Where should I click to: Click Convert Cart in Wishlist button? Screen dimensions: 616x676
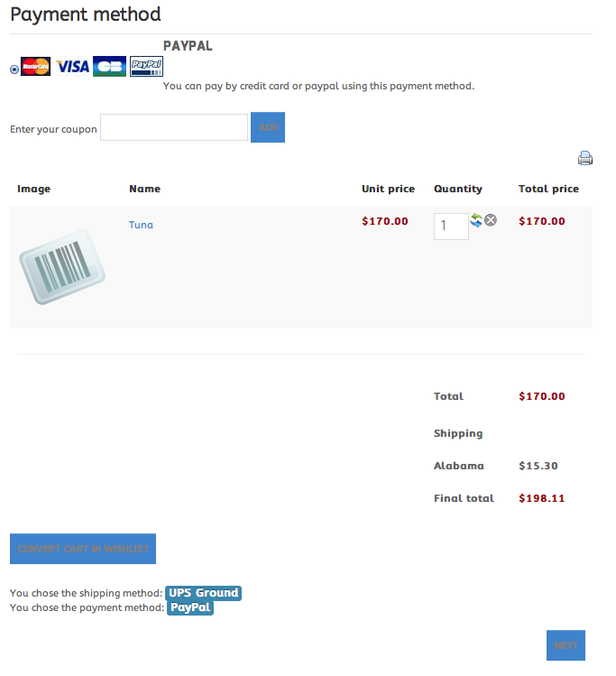pyautogui.click(x=83, y=549)
